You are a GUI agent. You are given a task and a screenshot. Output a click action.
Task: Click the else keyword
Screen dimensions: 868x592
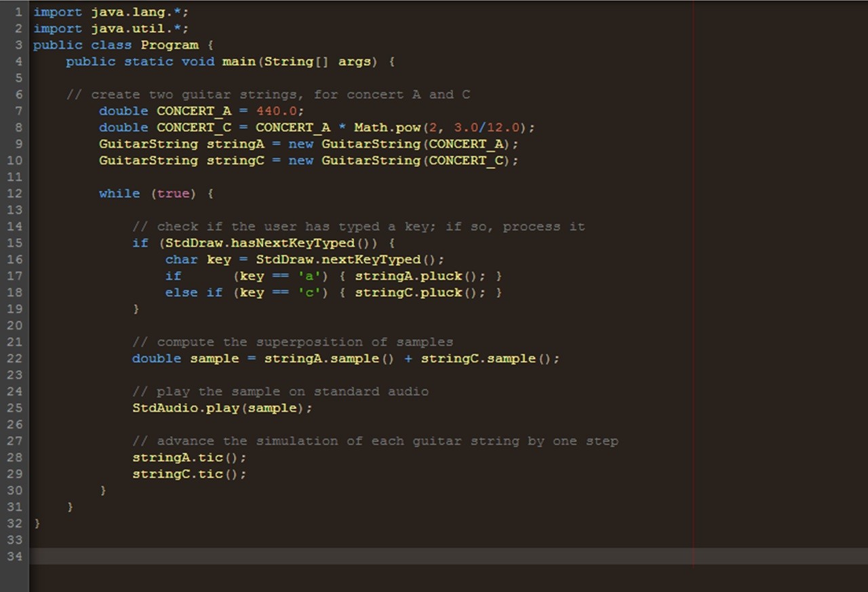point(181,292)
